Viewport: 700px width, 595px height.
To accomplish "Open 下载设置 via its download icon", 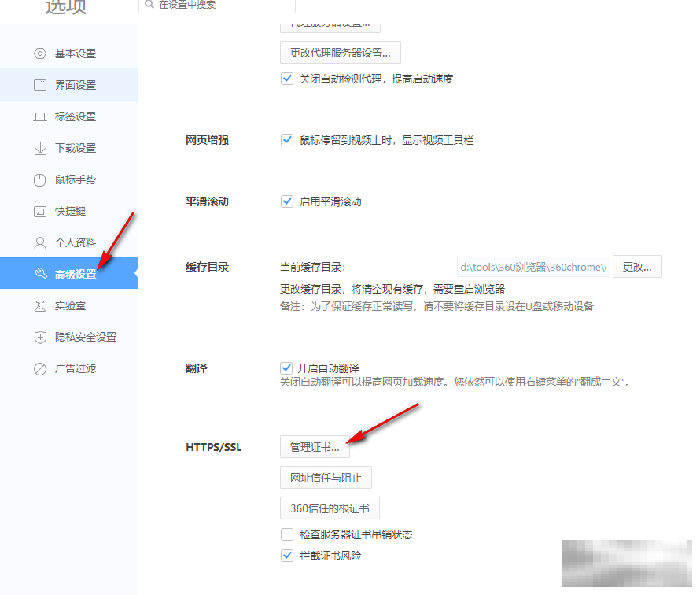I will (39, 148).
